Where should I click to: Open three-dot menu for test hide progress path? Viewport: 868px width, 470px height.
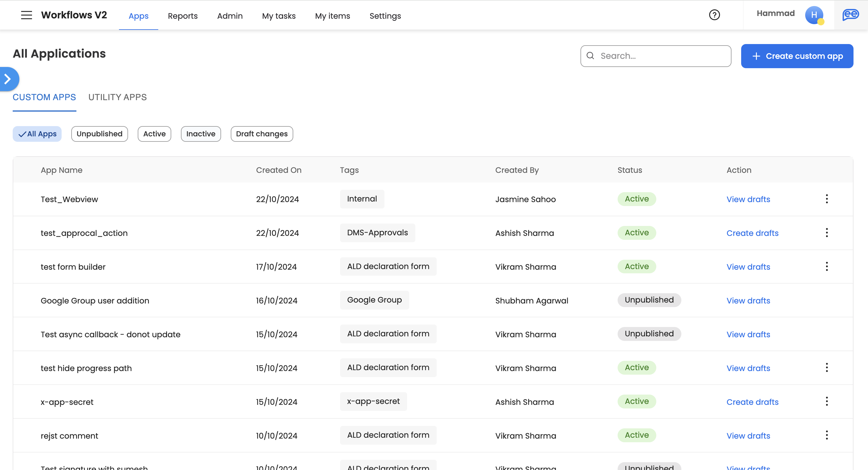click(827, 368)
